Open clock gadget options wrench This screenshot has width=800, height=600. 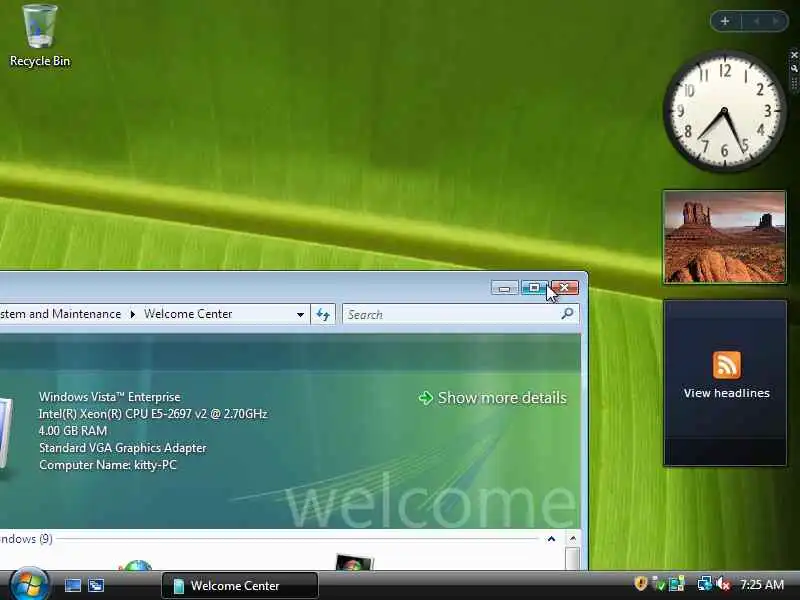click(x=794, y=67)
